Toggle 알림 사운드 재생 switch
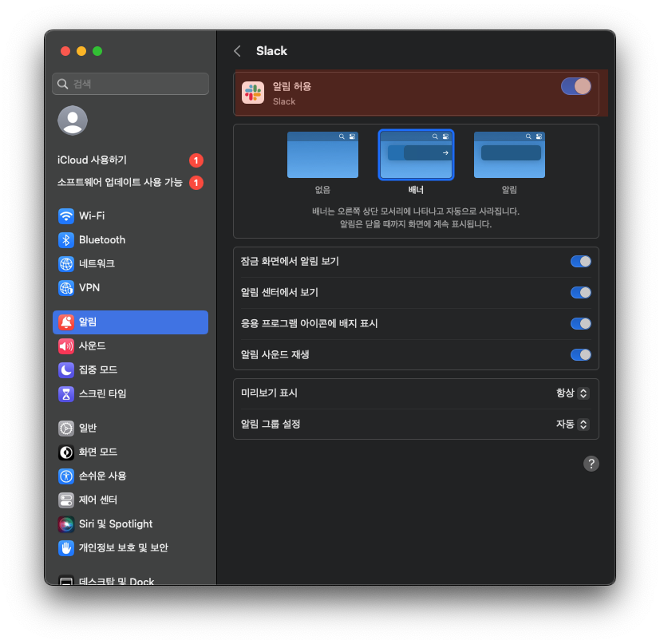This screenshot has width=660, height=644. click(x=581, y=355)
